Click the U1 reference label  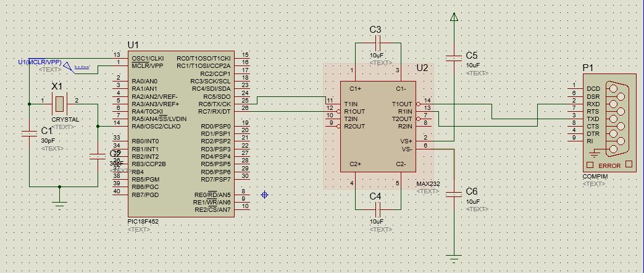point(133,45)
